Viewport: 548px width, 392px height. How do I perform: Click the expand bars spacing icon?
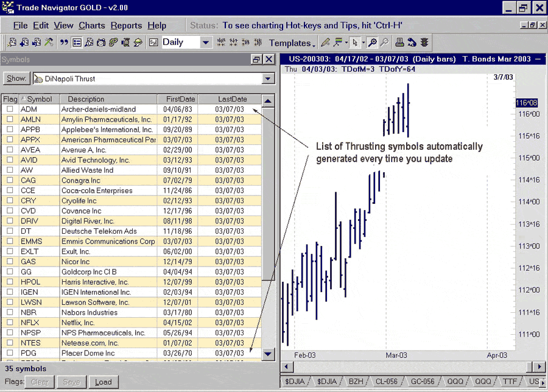233,43
